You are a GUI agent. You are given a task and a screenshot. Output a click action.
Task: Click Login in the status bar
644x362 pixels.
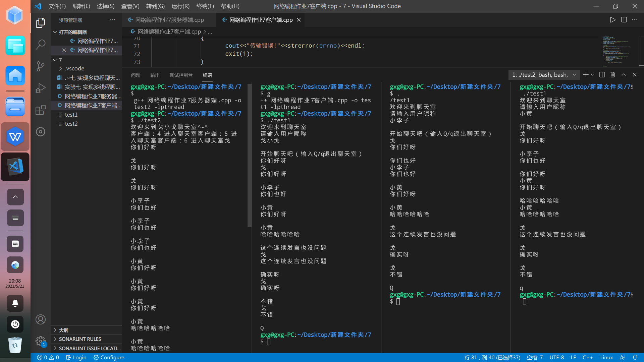(76, 357)
